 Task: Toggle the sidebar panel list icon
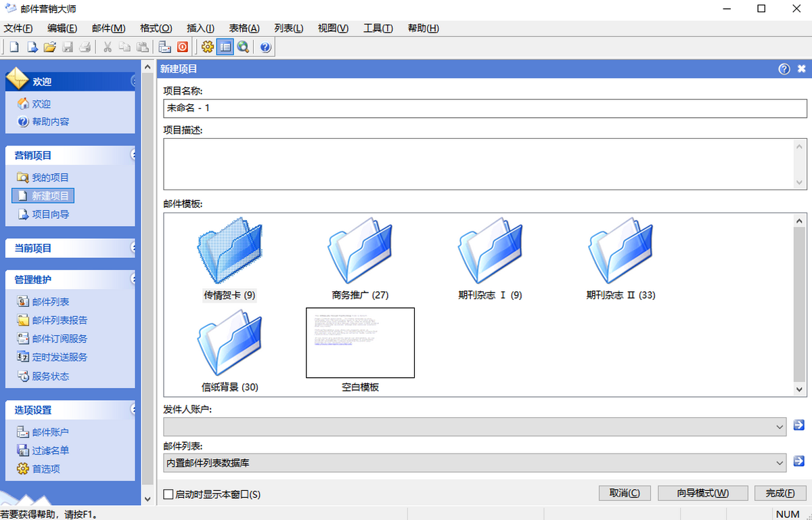[x=225, y=47]
